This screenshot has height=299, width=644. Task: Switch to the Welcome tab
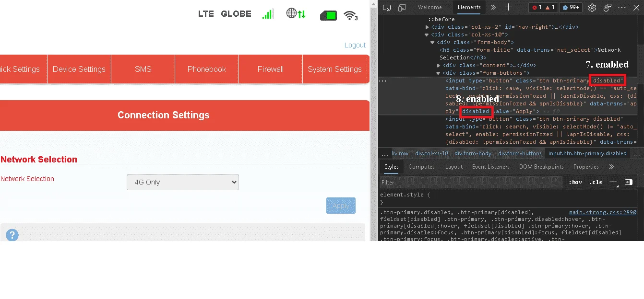coord(429,7)
